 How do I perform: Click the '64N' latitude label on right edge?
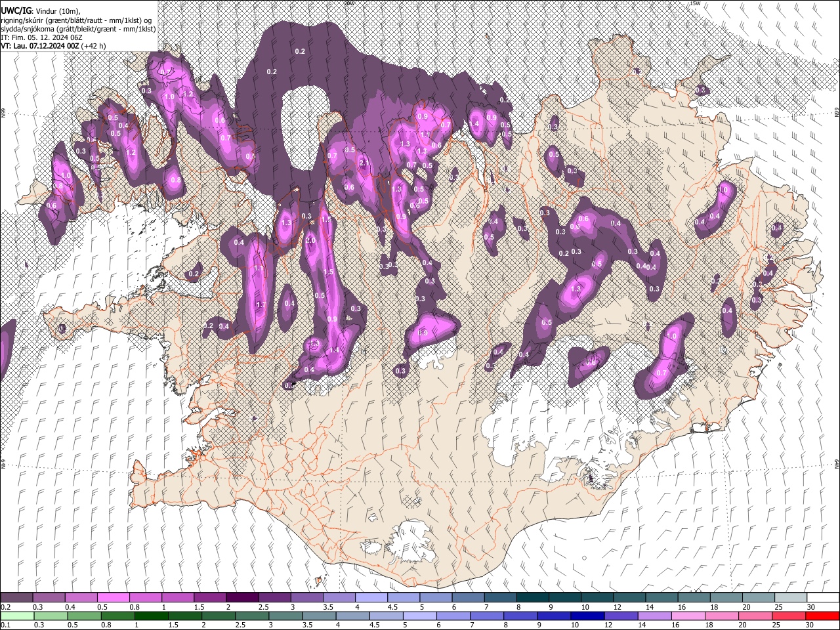click(x=836, y=463)
